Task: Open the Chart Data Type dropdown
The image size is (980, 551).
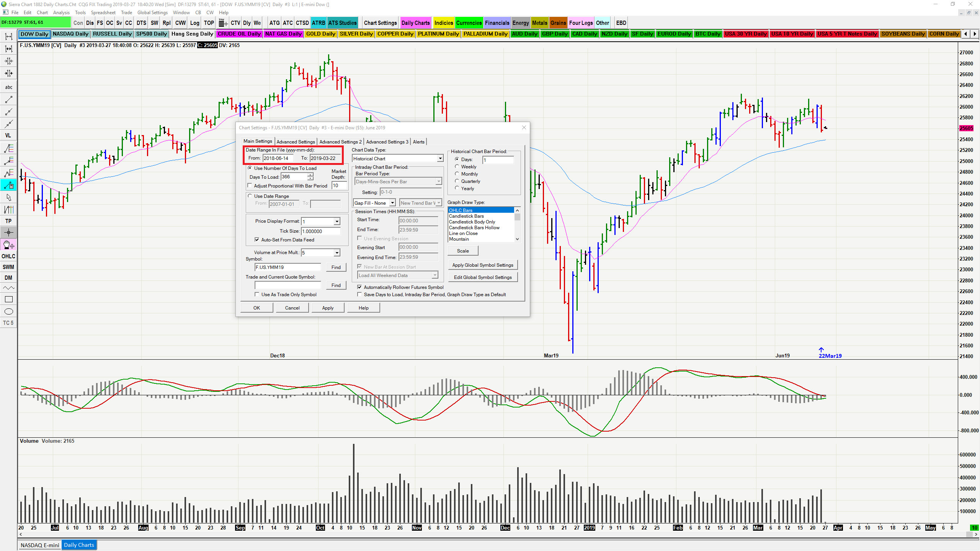Action: pyautogui.click(x=440, y=158)
